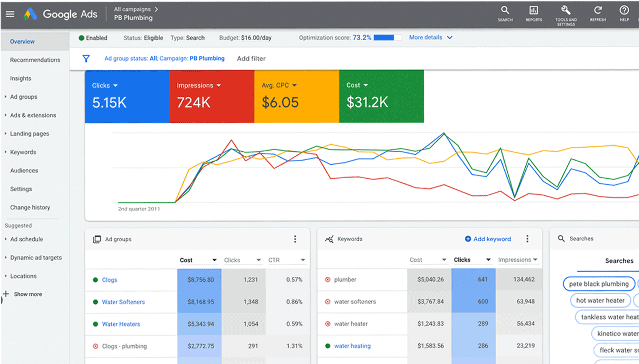Open Locations in the sidebar
Viewport: 639px width, 364px height.
click(23, 276)
